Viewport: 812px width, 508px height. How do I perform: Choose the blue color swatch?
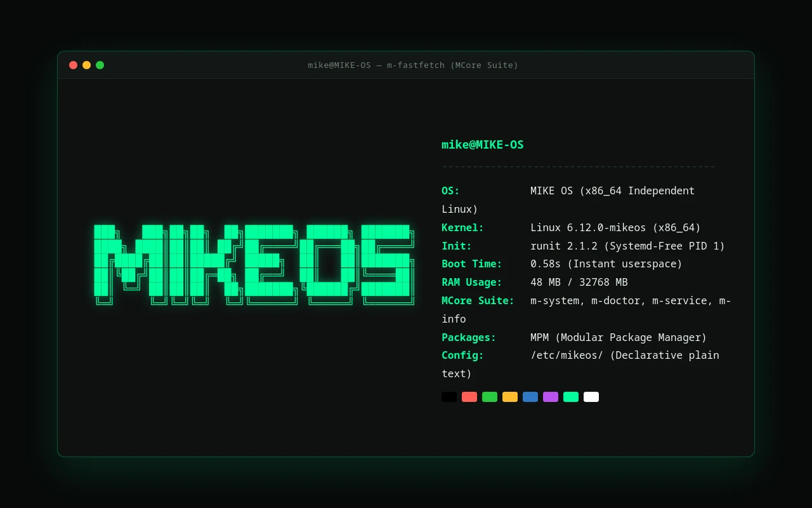(530, 397)
